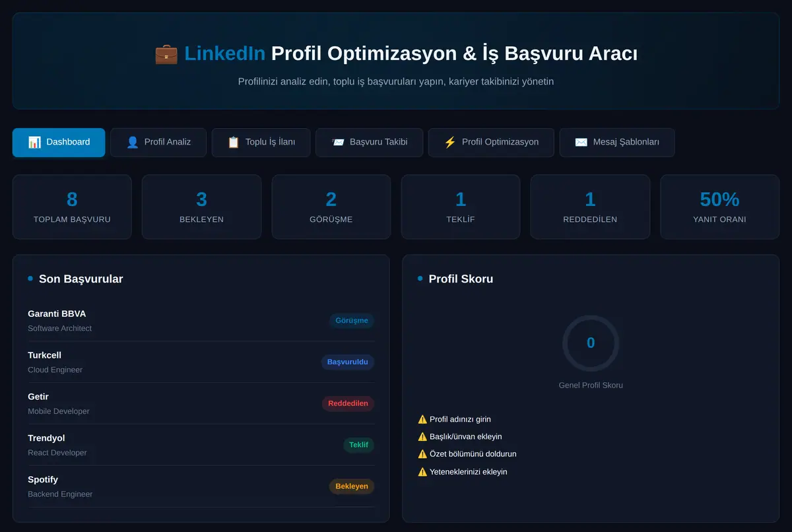This screenshot has width=792, height=532.
Task: Click the Software Architect job title
Action: tap(59, 328)
